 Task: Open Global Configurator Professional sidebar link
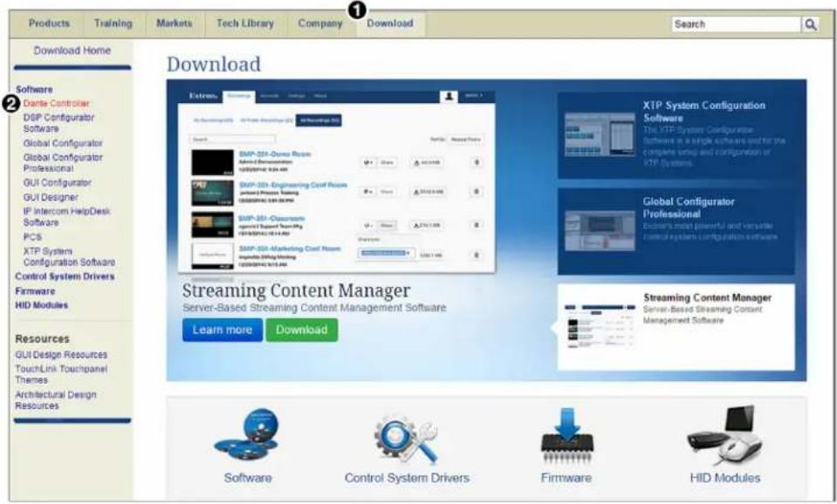63,163
